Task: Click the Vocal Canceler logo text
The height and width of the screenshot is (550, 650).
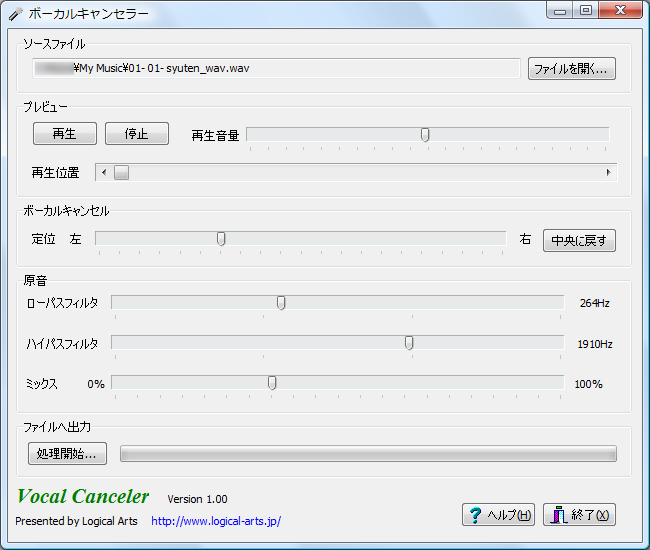Action: [x=83, y=496]
